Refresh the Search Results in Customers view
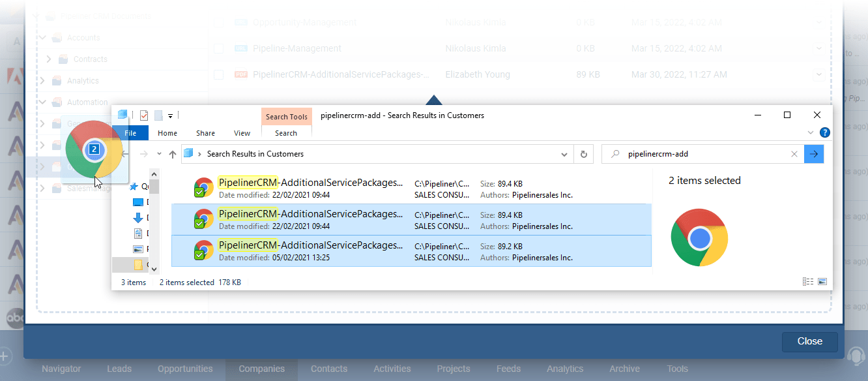The width and height of the screenshot is (868, 381). 583,154
